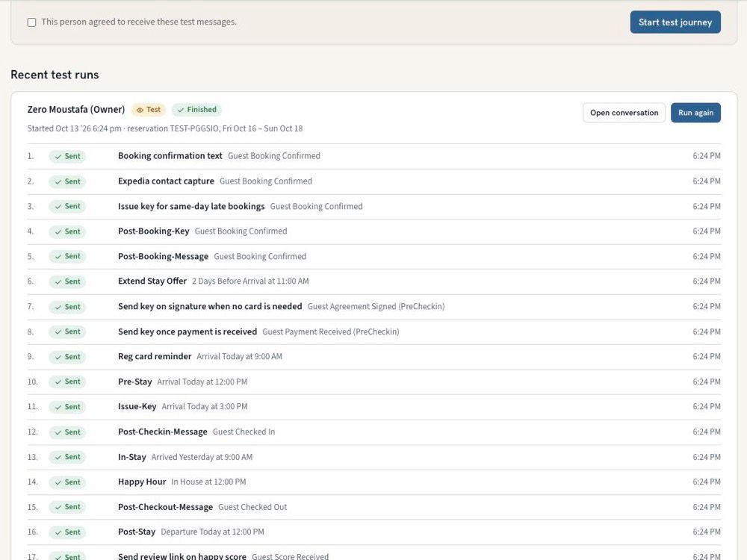This screenshot has width=747, height=560.
Task: Click Sent badge for Send key once payment
Action: pyautogui.click(x=67, y=332)
